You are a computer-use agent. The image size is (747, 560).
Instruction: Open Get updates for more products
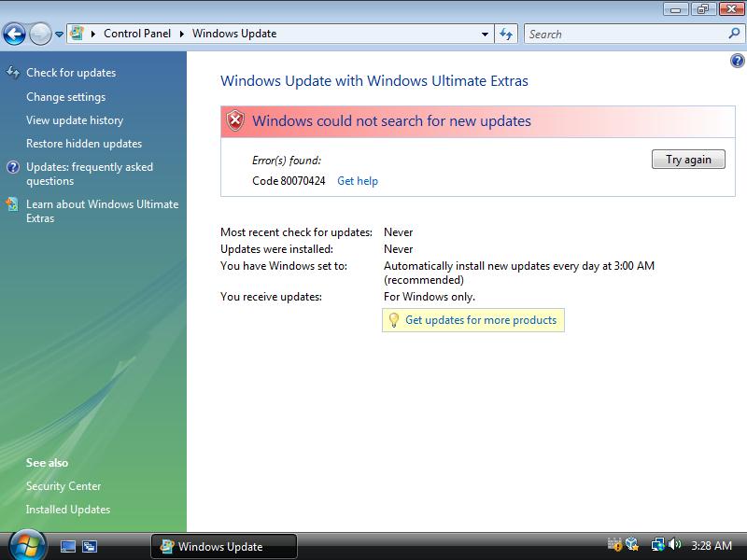(481, 320)
